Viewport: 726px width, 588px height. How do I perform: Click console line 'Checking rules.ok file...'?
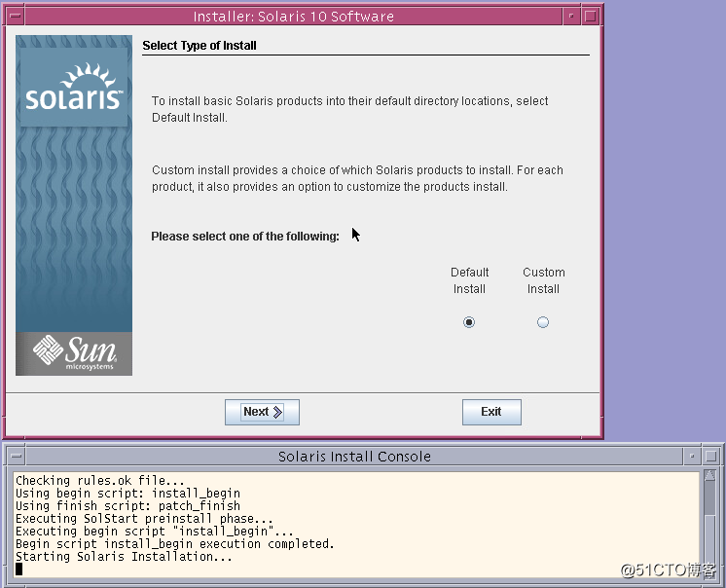[x=100, y=481]
